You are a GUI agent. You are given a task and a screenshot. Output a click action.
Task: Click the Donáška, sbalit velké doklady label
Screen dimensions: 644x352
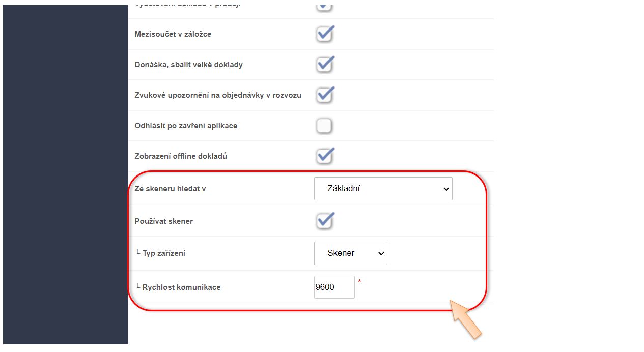point(188,65)
